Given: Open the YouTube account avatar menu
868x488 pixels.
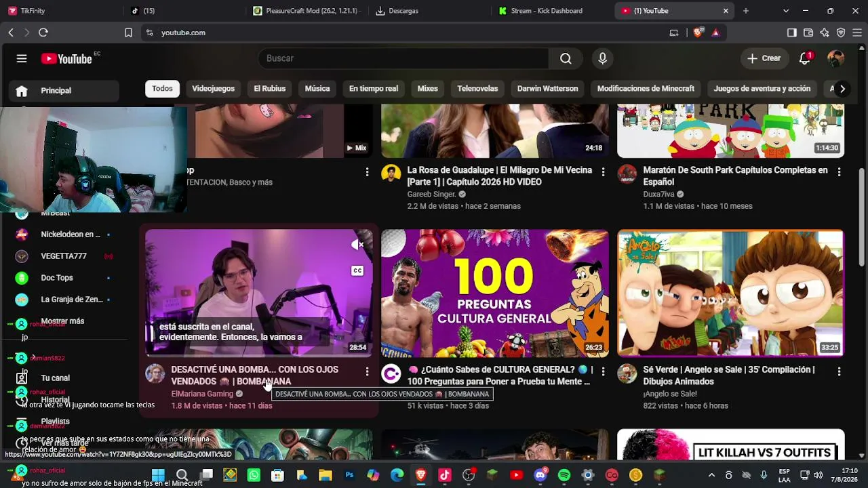Looking at the screenshot, I should 835,58.
